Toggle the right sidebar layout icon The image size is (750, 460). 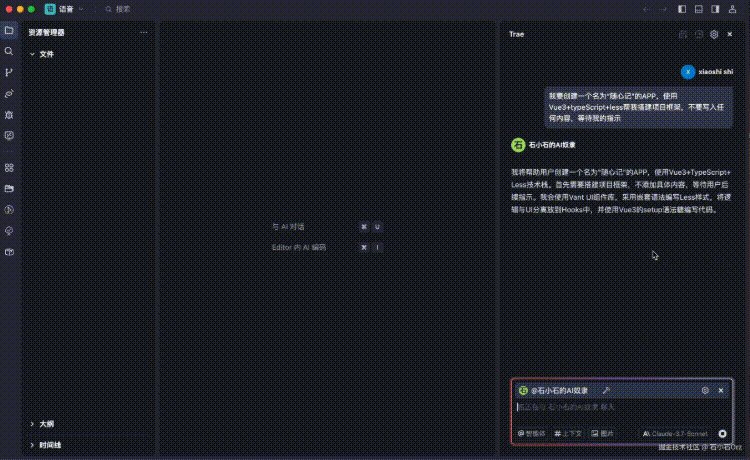tap(715, 9)
